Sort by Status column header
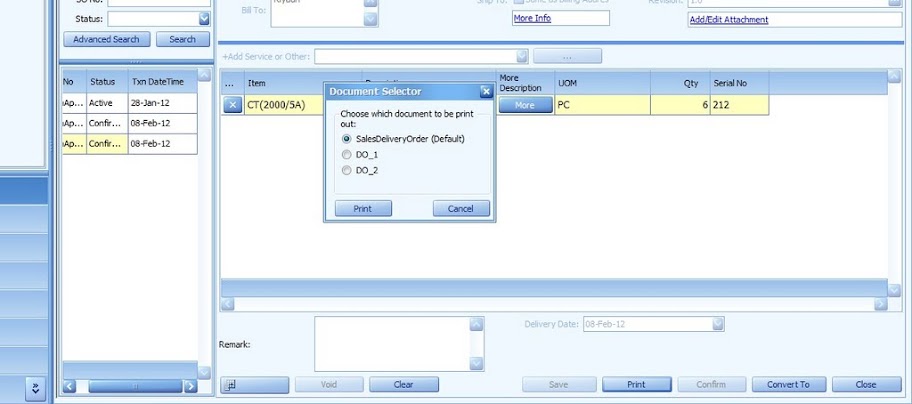 click(107, 82)
